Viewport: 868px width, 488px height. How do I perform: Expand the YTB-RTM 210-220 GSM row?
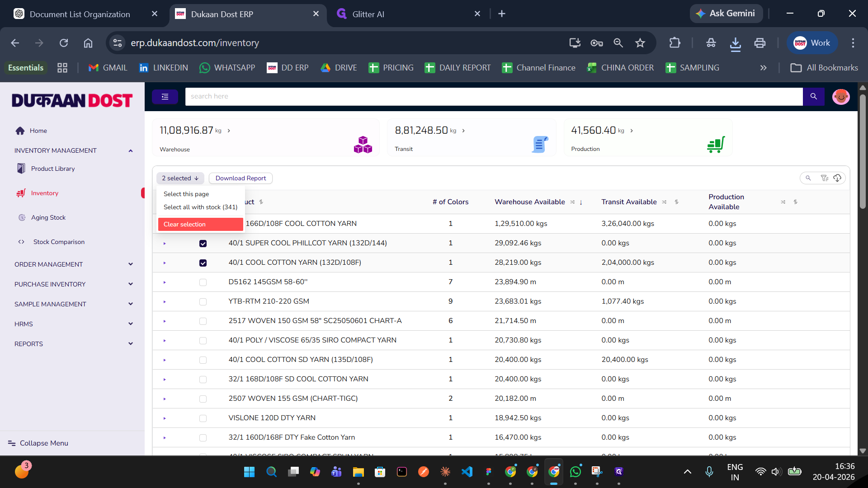[165, 302]
